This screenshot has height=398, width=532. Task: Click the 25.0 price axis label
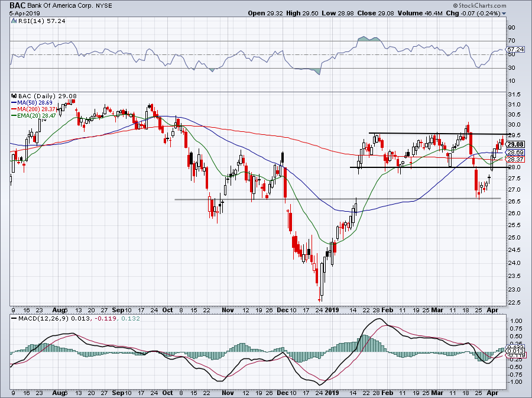513,237
